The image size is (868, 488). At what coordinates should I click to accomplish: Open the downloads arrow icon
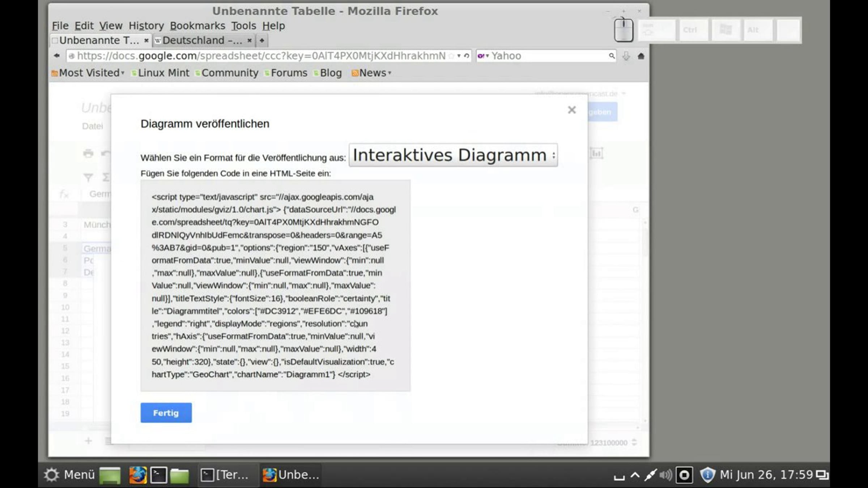click(626, 56)
